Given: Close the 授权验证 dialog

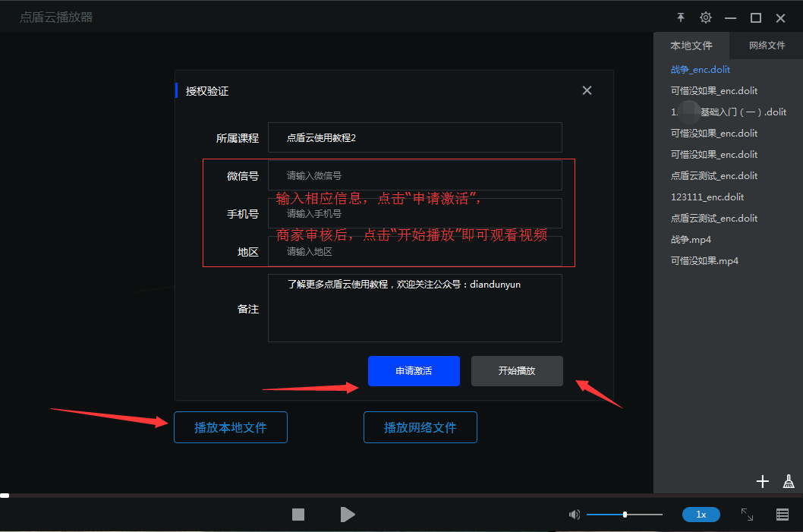Looking at the screenshot, I should tap(587, 90).
